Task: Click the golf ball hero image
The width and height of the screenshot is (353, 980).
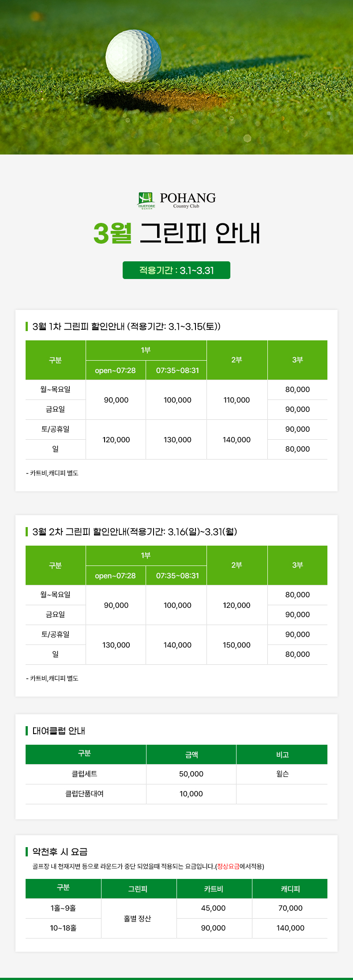Action: [176, 77]
